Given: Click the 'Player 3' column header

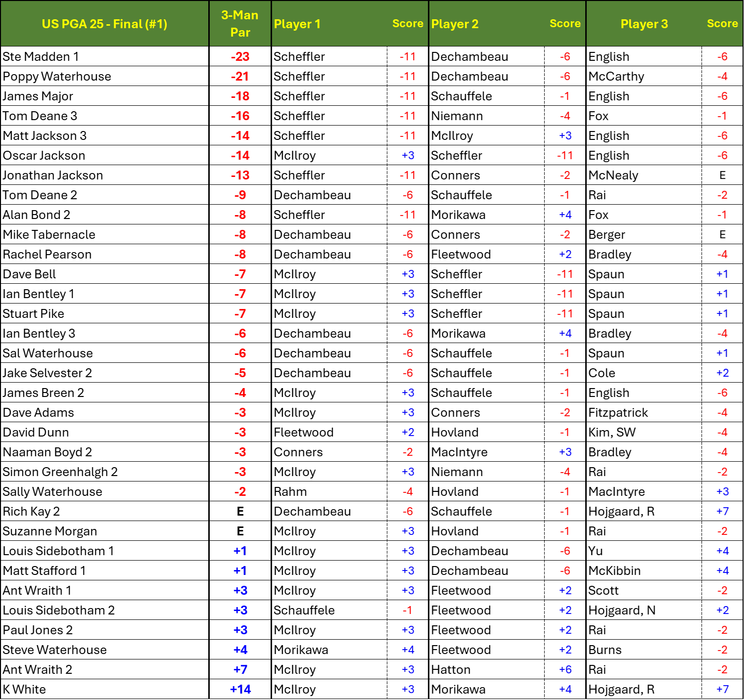Looking at the screenshot, I should [644, 24].
